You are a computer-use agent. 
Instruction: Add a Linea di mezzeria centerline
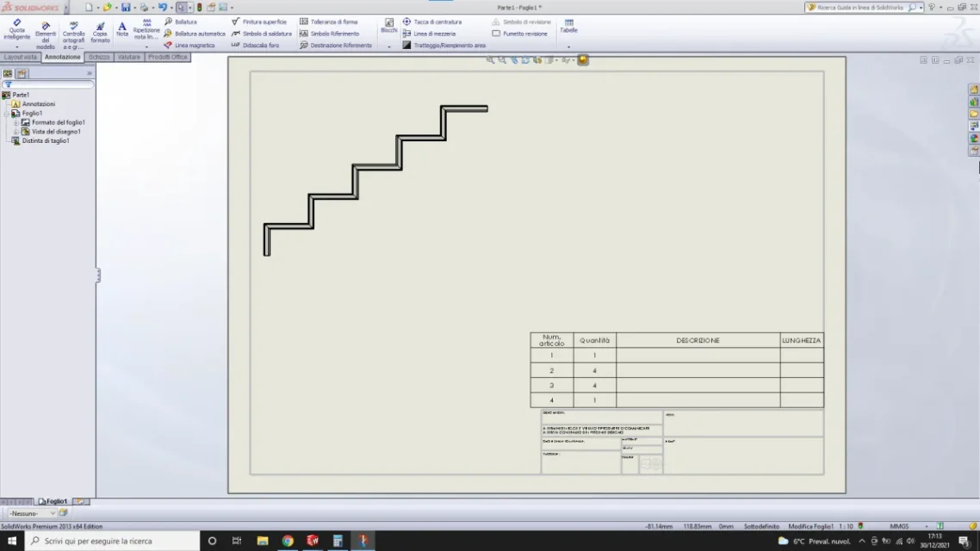click(x=429, y=34)
